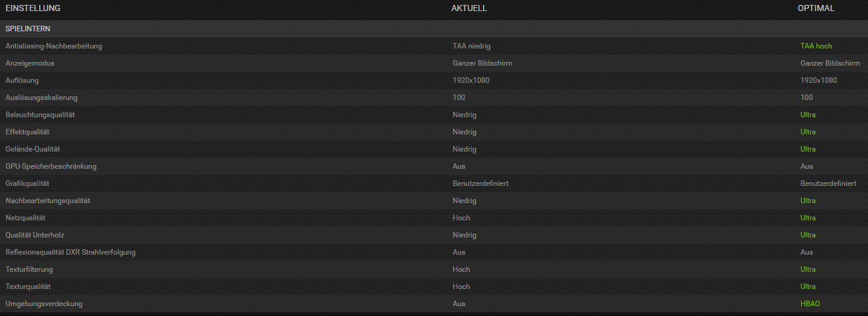Select the Qualität Unterholz setting row

click(x=434, y=235)
